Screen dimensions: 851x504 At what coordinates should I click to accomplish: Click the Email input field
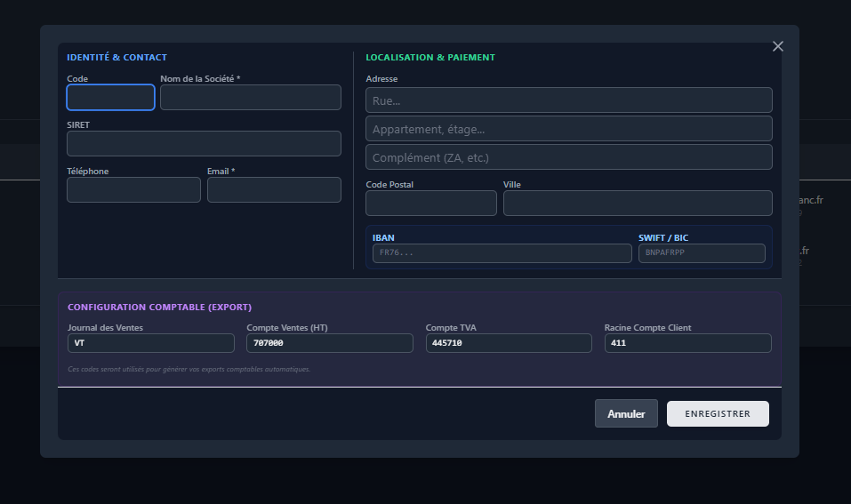[274, 190]
